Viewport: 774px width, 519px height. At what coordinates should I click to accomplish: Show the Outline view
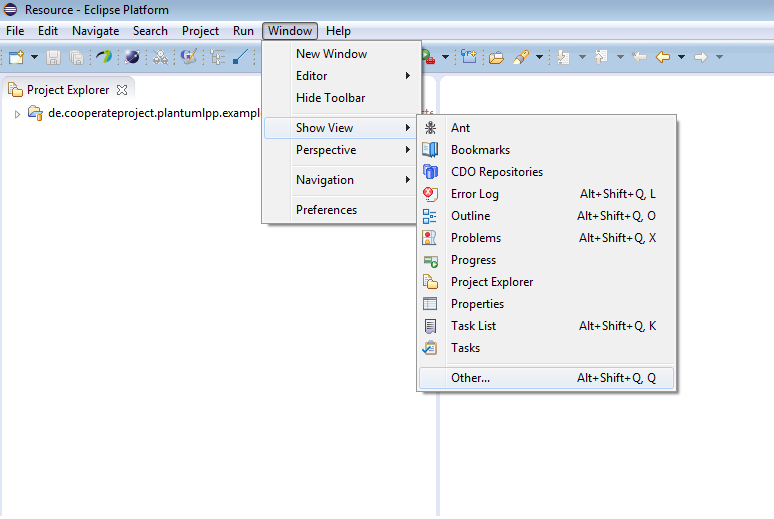(470, 216)
